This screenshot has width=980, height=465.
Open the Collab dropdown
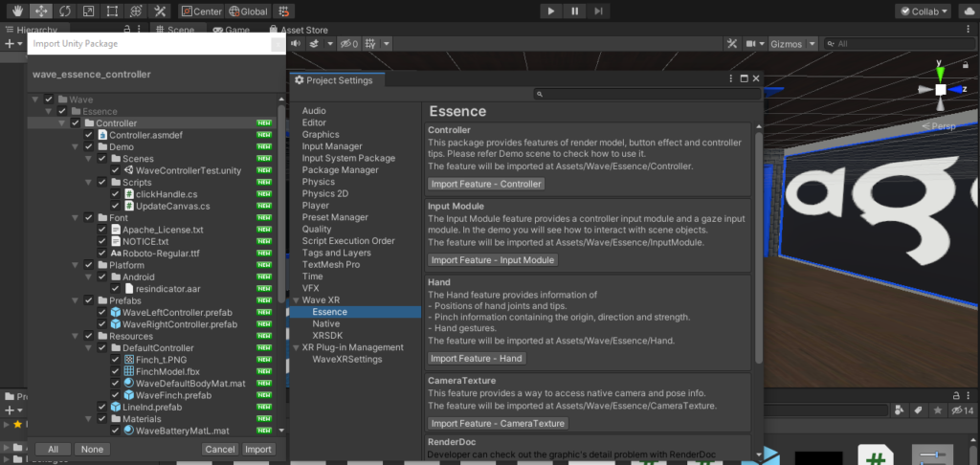tap(923, 11)
